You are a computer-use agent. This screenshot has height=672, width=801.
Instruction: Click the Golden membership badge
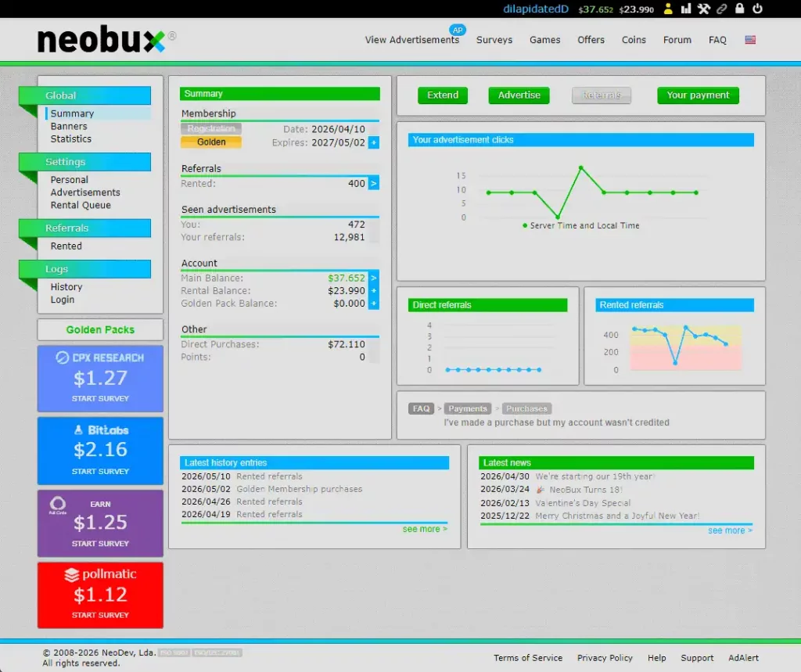[211, 142]
